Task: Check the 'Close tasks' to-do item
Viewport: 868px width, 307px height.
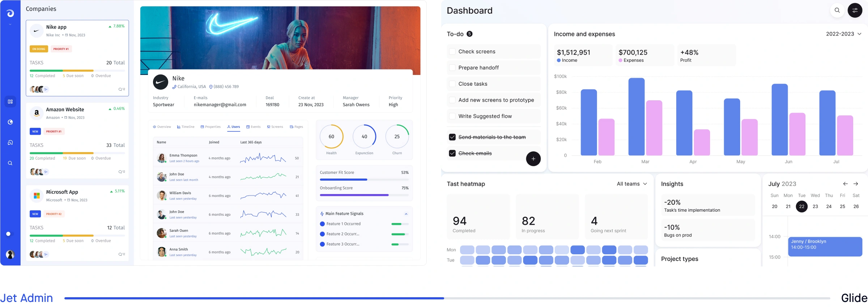Action: 452,84
